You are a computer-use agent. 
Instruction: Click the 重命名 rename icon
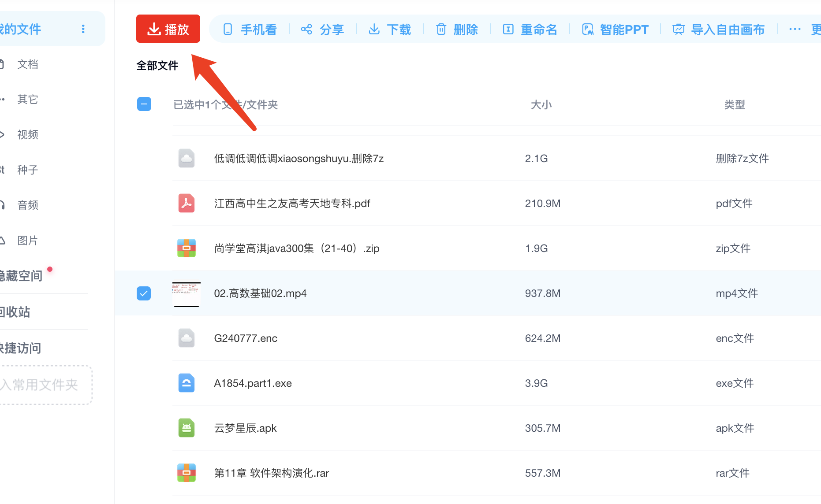508,30
